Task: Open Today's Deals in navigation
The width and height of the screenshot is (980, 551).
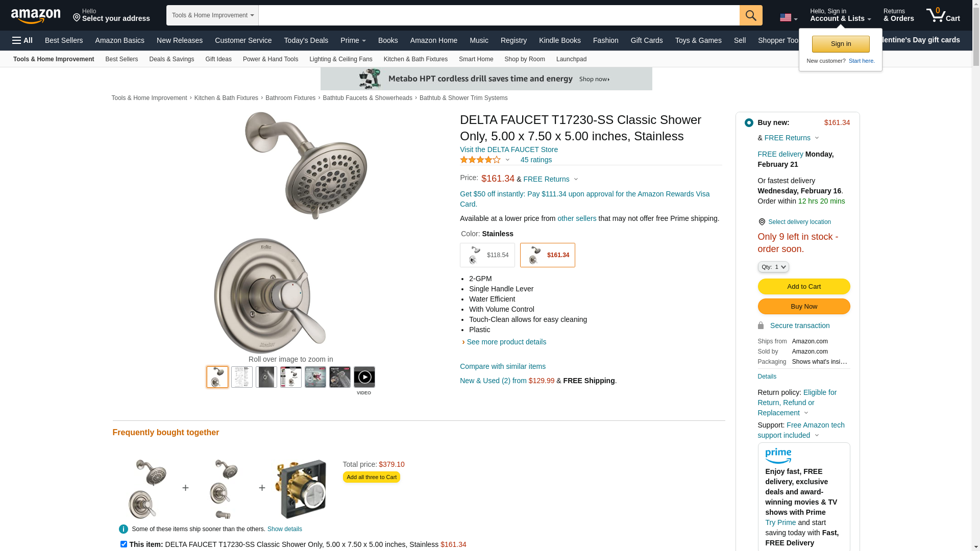Action: (306, 40)
